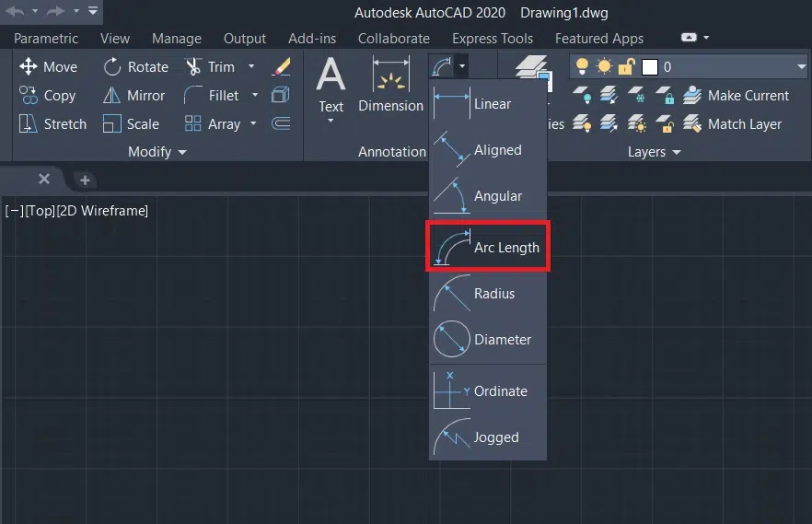The image size is (812, 524).
Task: Toggle layer on/off lightbulb in layer dropdown
Action: click(x=582, y=66)
